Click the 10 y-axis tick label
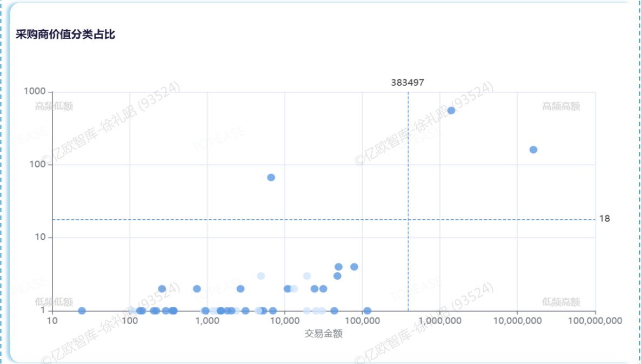Viewport: 641px width, 364px height. (39, 238)
